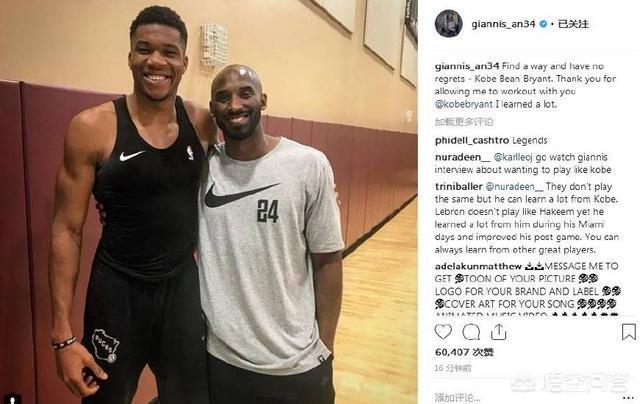
Task: Open @nuradeen__ mention in reply
Action: 514,186
